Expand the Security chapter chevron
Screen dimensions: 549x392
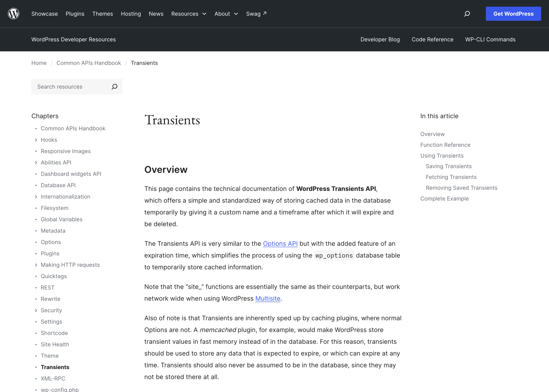coord(36,310)
